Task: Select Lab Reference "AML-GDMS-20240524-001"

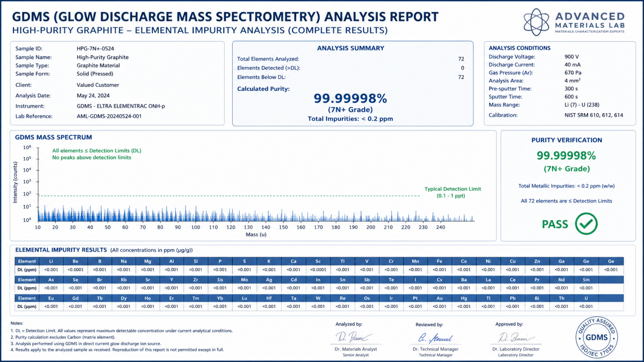Action: click(109, 116)
